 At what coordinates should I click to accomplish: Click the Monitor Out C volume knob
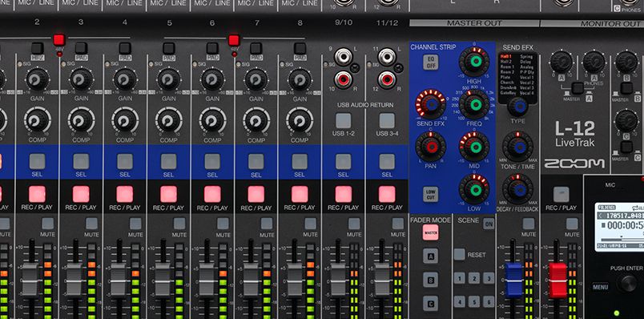click(x=626, y=120)
